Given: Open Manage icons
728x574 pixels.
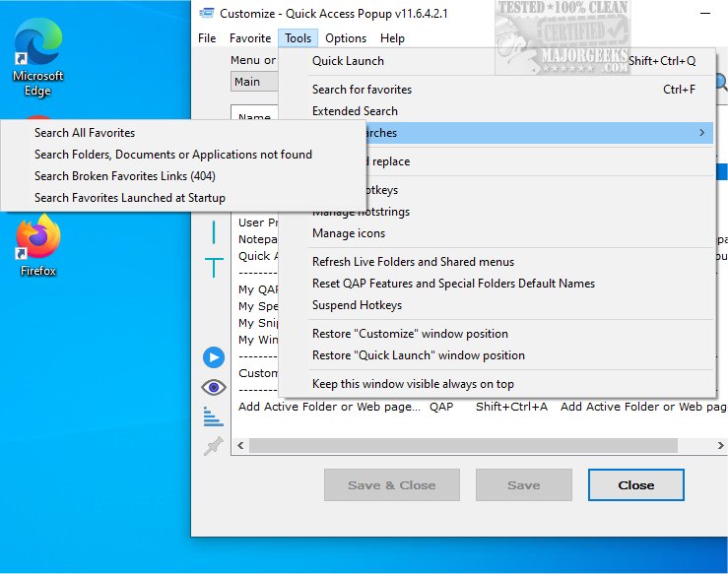Looking at the screenshot, I should (x=496, y=233).
